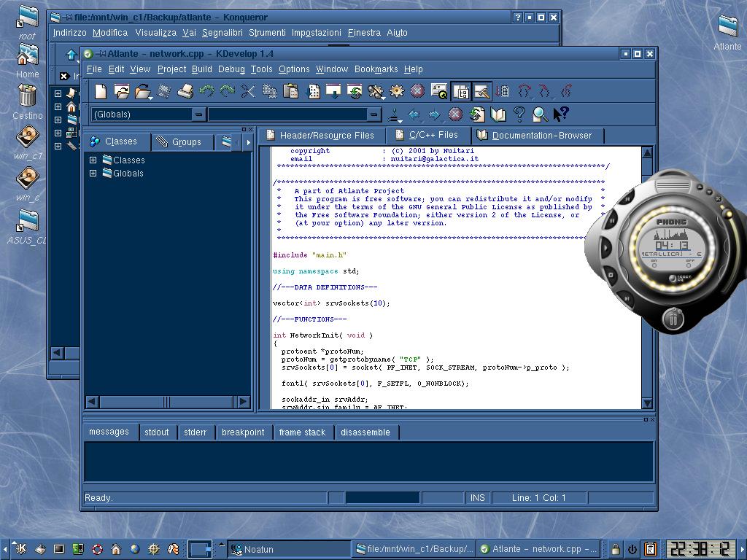
Task: Open the win_c1 drive desktop icon
Action: tap(28, 142)
